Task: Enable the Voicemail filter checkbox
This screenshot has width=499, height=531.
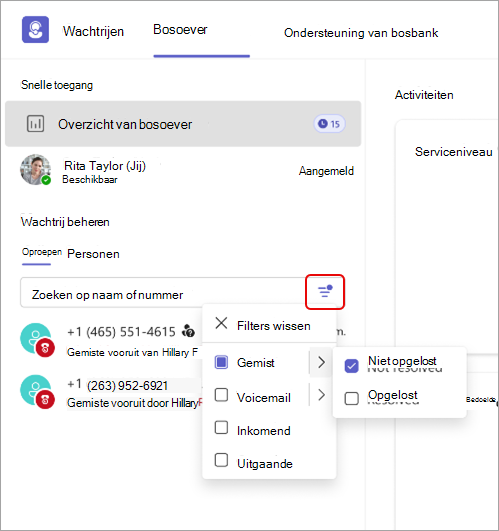Action: (x=221, y=395)
